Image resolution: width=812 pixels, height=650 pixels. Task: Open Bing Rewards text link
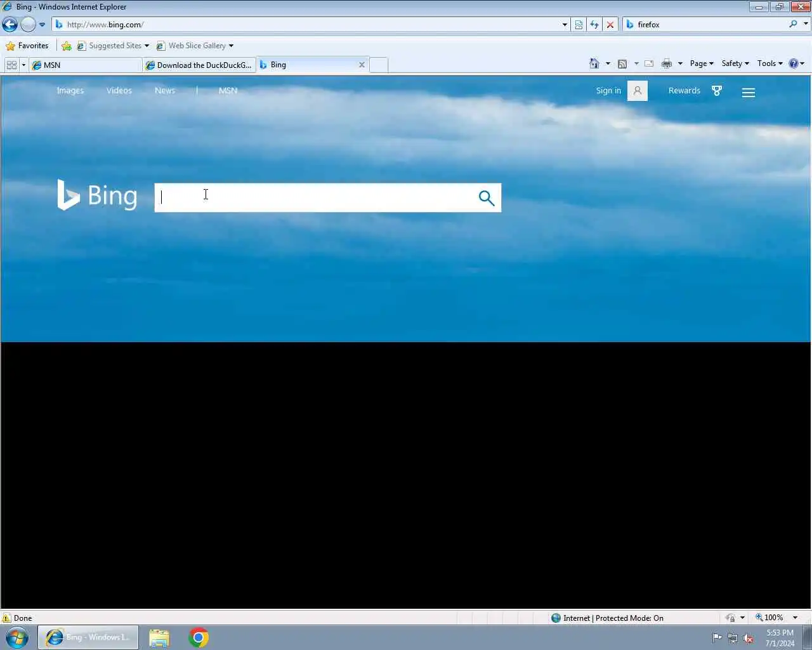point(684,91)
